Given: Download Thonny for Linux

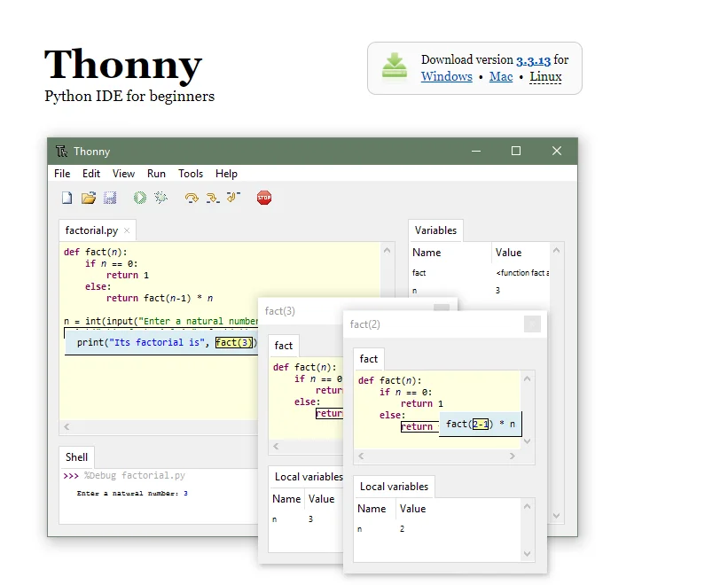Looking at the screenshot, I should coord(545,76).
